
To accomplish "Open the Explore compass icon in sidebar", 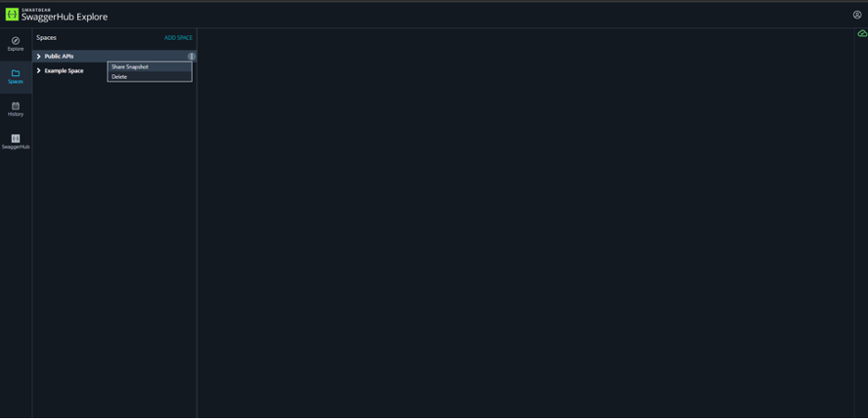I will coord(16,41).
